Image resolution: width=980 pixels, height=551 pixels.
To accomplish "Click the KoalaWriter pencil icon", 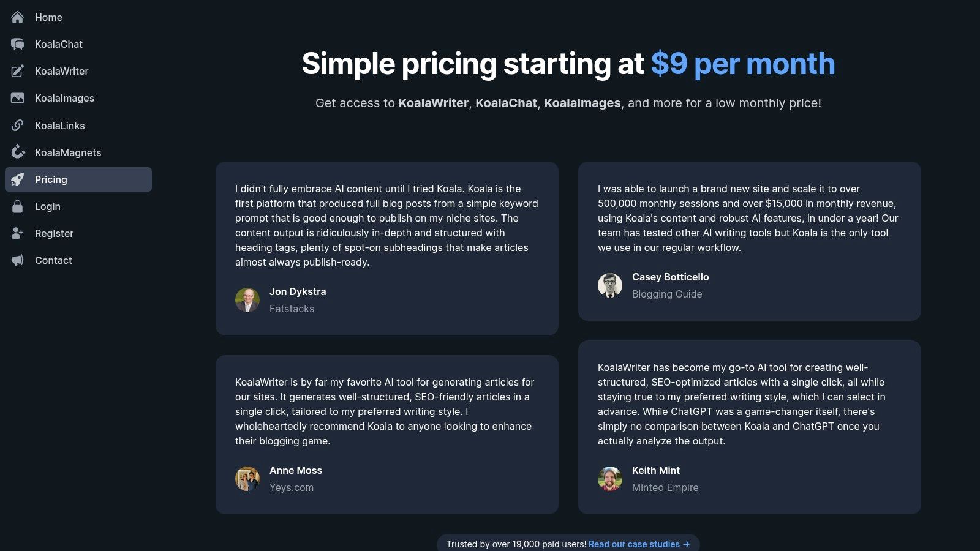I will point(18,71).
